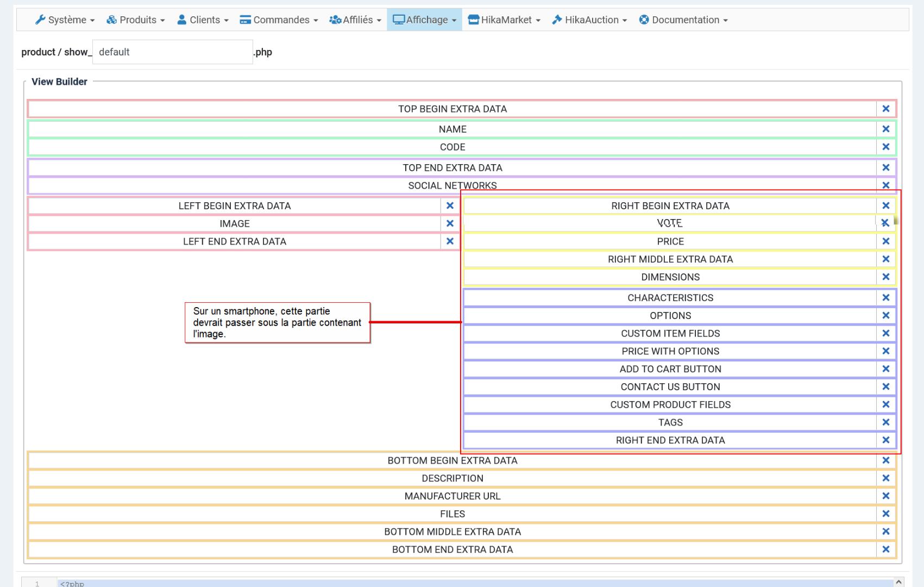Open the Documentation menu

click(x=683, y=20)
